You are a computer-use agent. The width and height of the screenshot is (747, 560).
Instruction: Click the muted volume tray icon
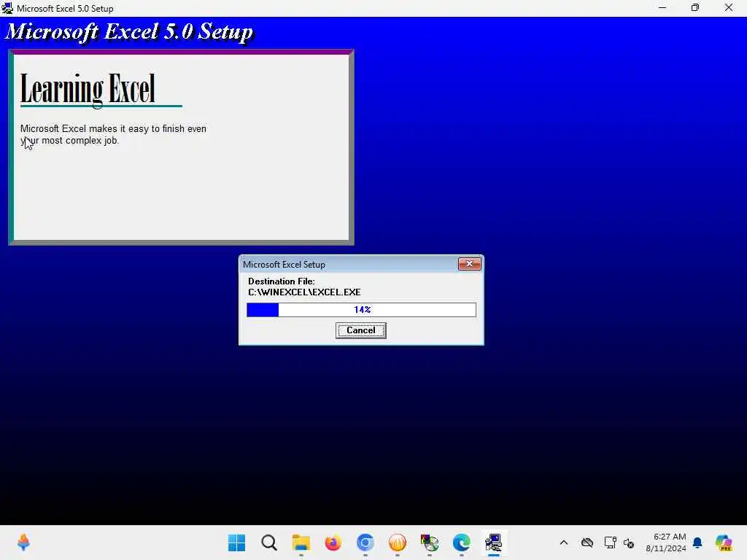(x=629, y=542)
